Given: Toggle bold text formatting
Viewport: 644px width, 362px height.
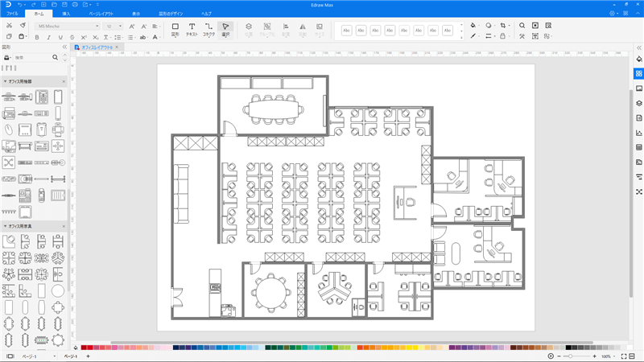Looking at the screenshot, I should pyautogui.click(x=37, y=37).
